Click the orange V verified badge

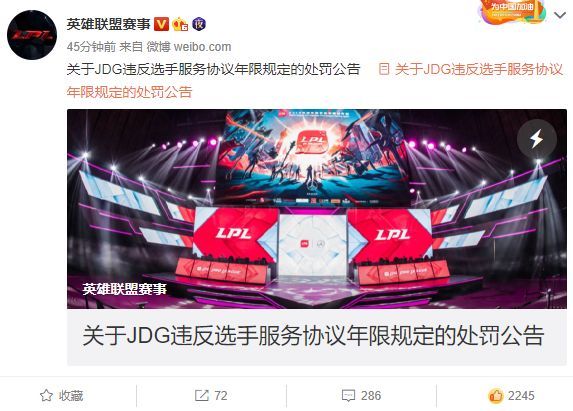click(161, 24)
